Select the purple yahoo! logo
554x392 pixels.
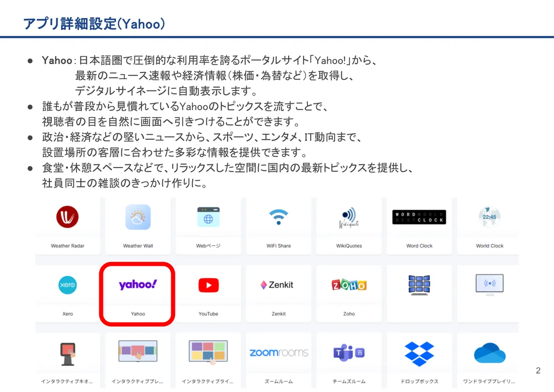click(138, 284)
